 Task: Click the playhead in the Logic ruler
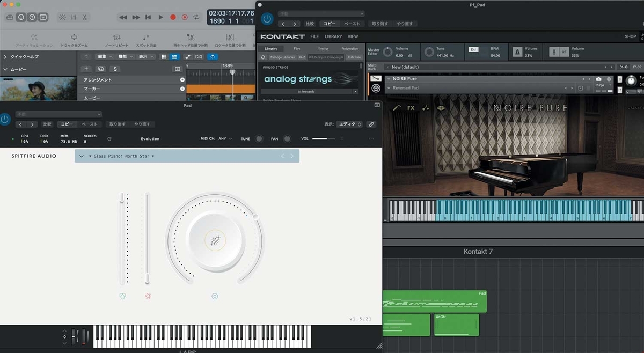pyautogui.click(x=232, y=72)
